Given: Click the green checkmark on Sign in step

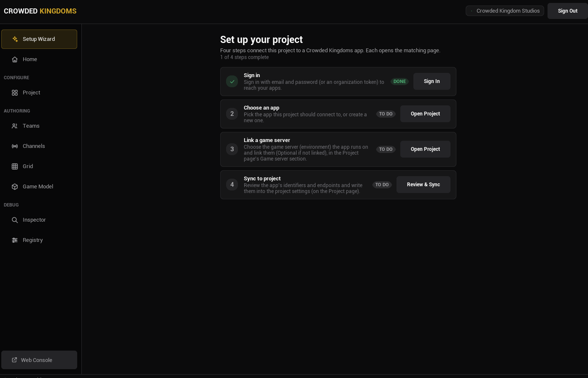Looking at the screenshot, I should (232, 81).
